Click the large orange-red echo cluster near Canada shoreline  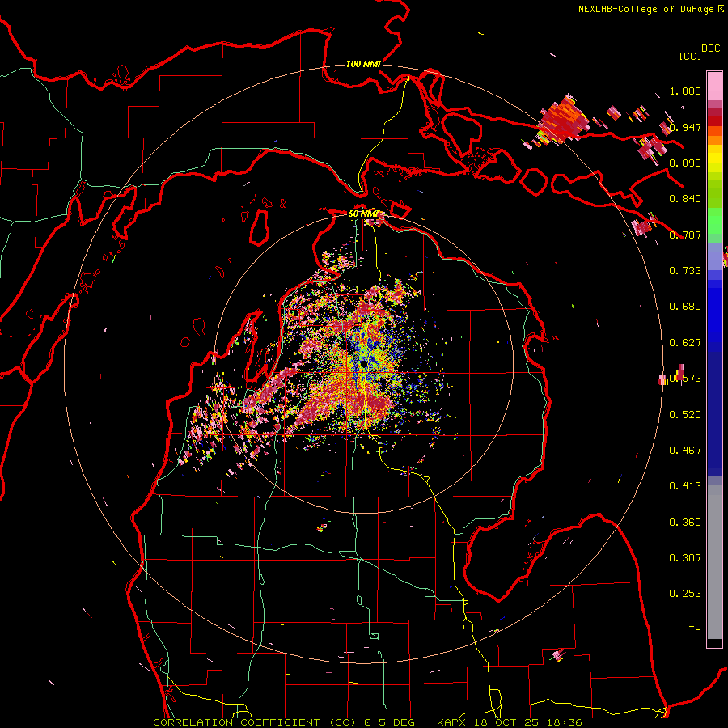563,120
